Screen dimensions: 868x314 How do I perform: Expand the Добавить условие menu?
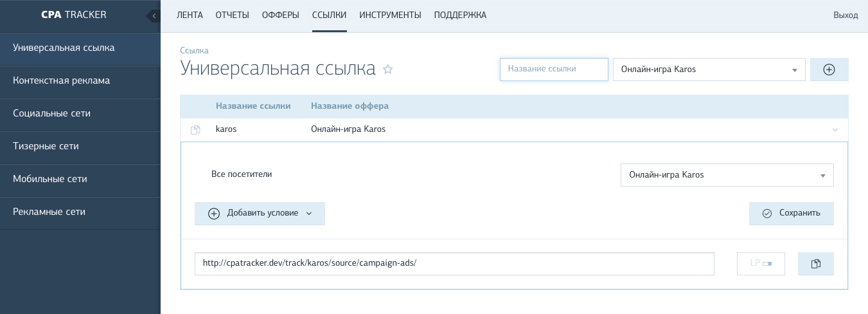(x=260, y=214)
